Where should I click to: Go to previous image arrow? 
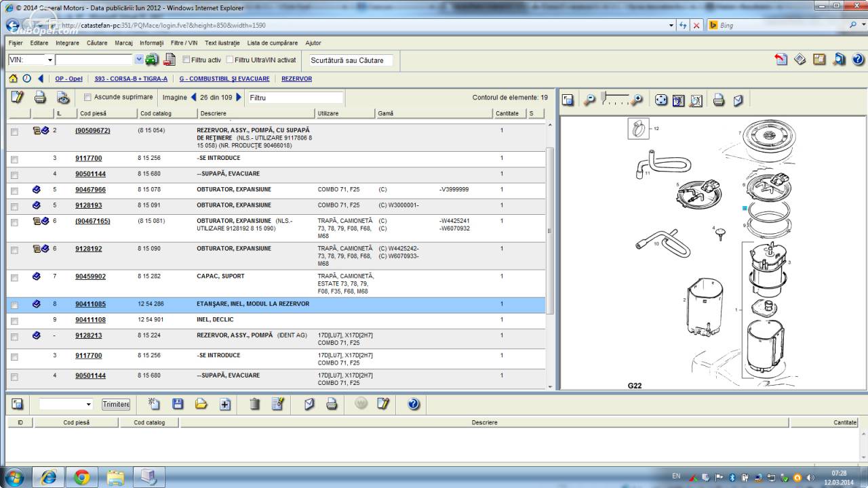tap(194, 98)
